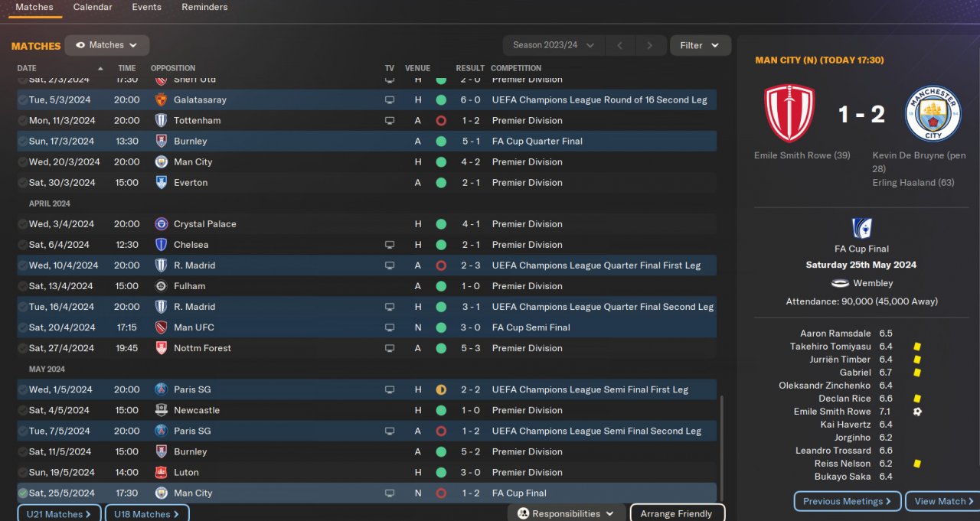Screen dimensions: 980x521
Task: Go to the next season arrow
Action: [x=650, y=45]
